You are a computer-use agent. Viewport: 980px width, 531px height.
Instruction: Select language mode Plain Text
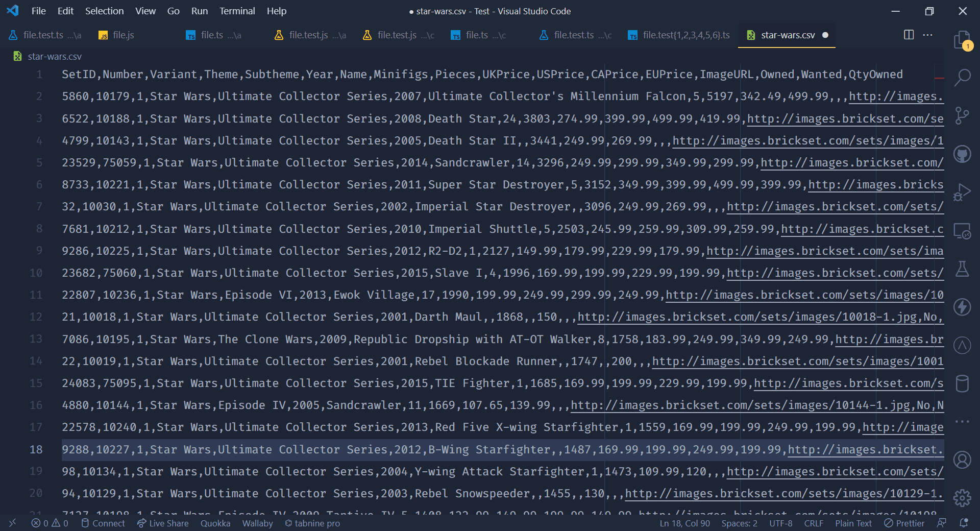853,523
